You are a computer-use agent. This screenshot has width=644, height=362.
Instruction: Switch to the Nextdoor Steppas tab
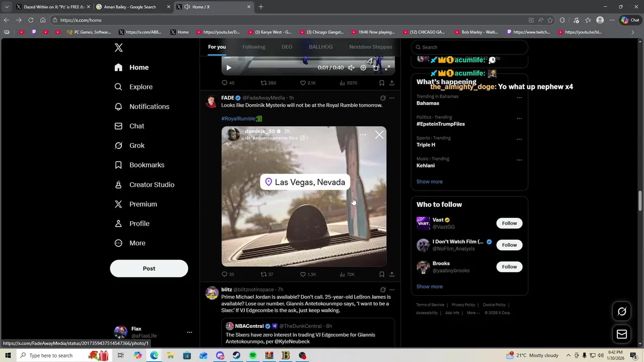tap(371, 47)
